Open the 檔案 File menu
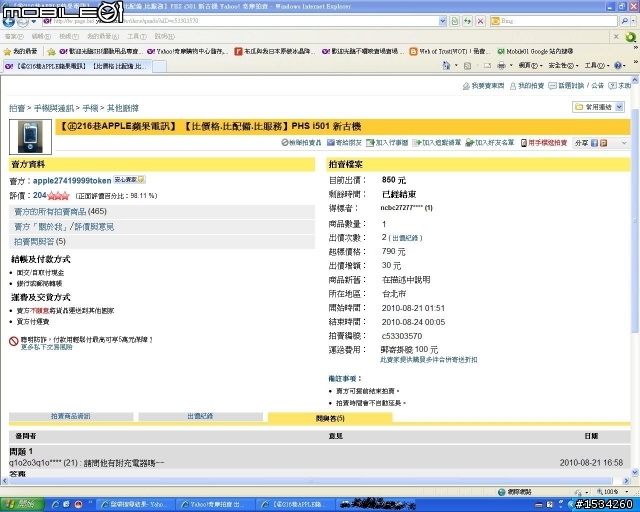Screen dimensions: 640x512 click(14, 36)
